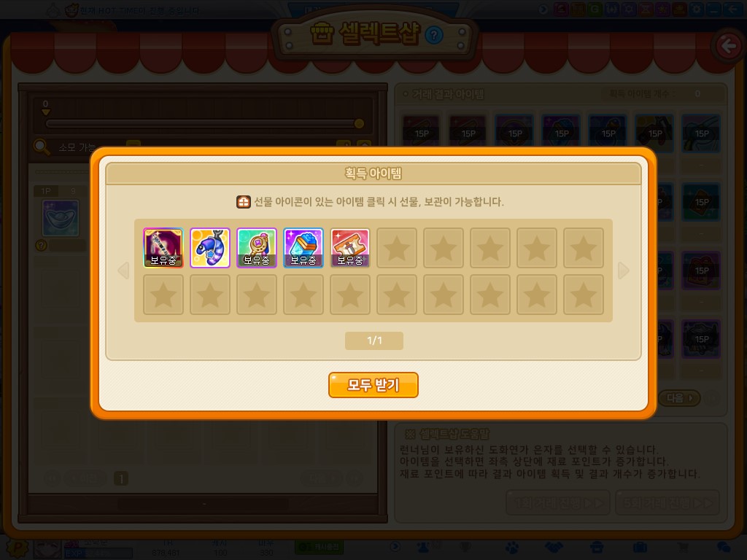Click the last star slot in bottom row
The width and height of the screenshot is (747, 560).
pos(583,295)
